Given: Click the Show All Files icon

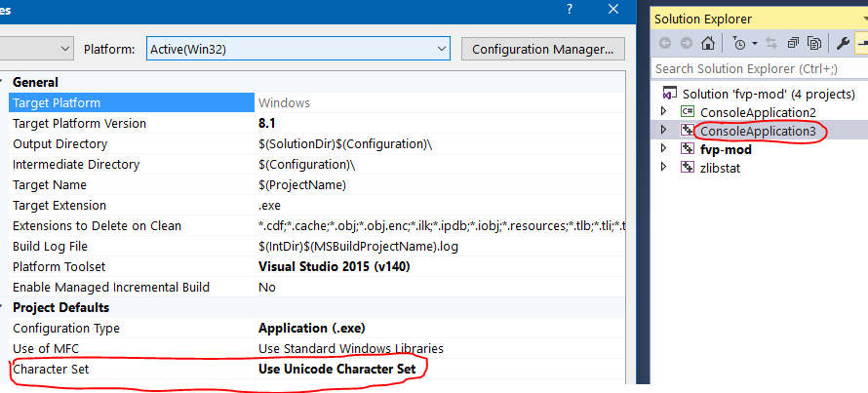Looking at the screenshot, I should [x=814, y=43].
